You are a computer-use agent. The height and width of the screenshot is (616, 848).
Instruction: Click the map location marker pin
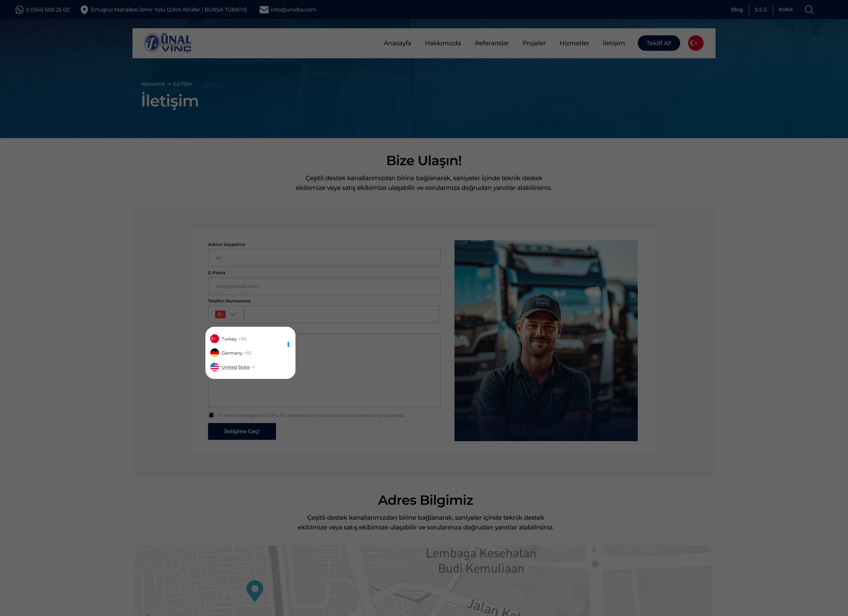254,590
